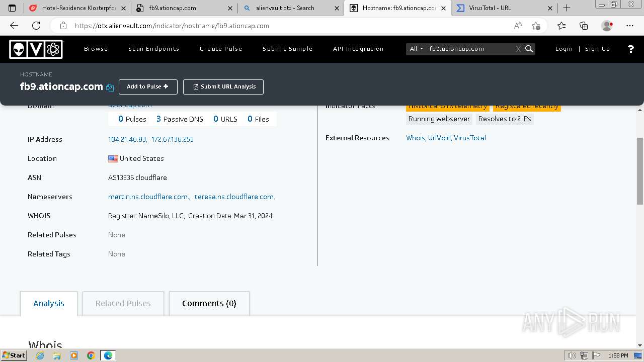Click the search magnifier icon in OTX header

coord(529,49)
